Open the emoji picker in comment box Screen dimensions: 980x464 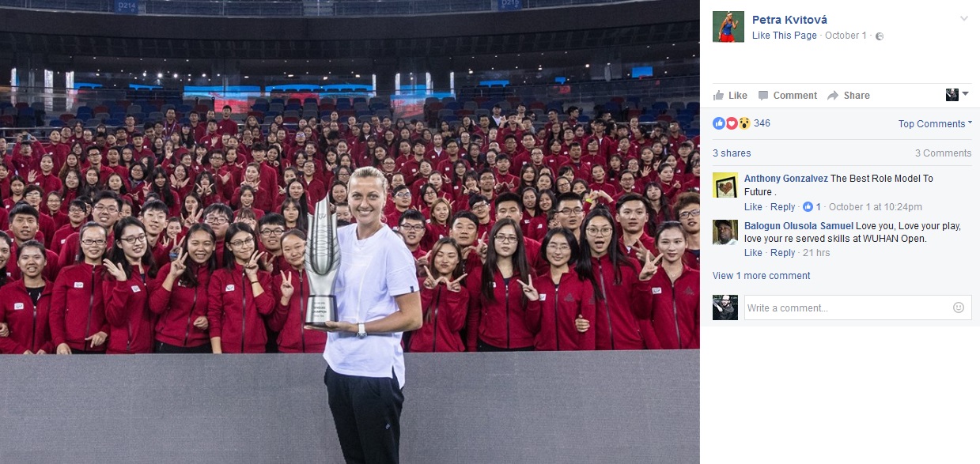[x=959, y=307]
